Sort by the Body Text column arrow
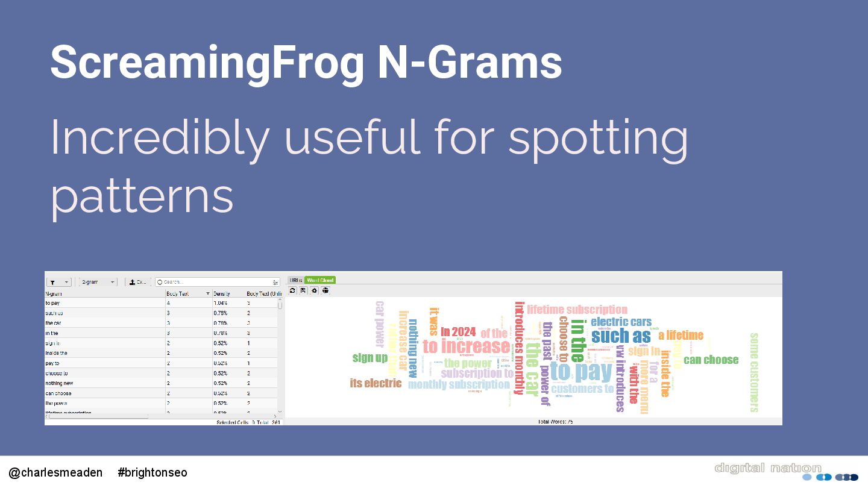 tap(208, 293)
